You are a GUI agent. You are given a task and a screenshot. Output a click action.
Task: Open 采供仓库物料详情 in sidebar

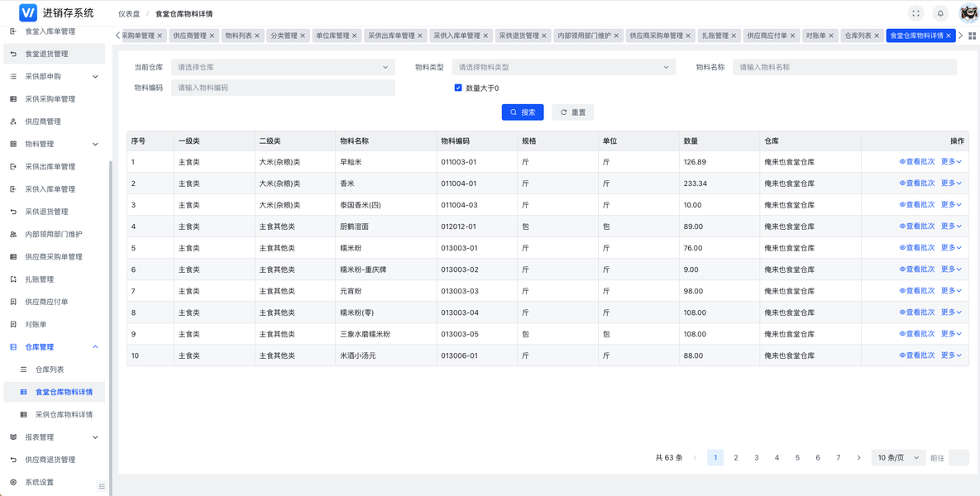click(64, 414)
